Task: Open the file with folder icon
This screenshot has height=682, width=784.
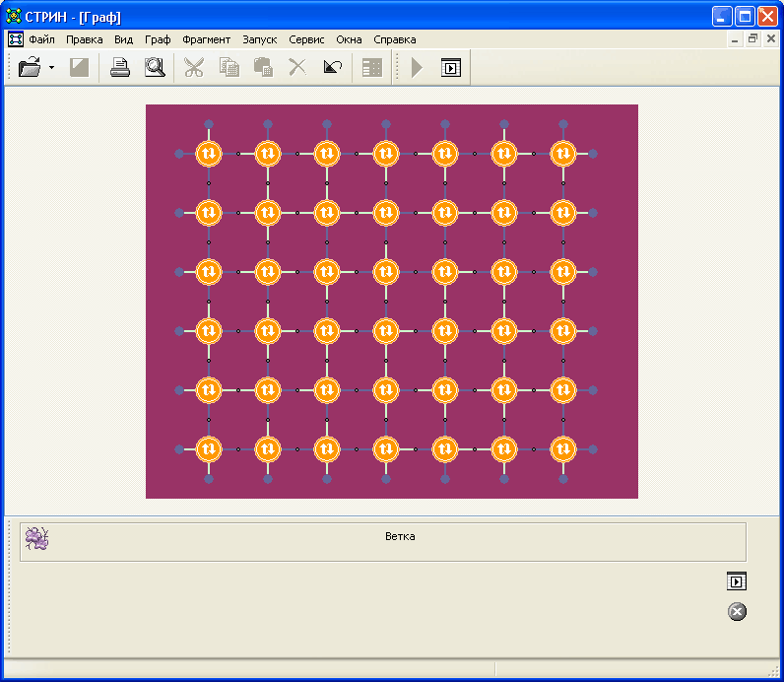Action: coord(30,67)
